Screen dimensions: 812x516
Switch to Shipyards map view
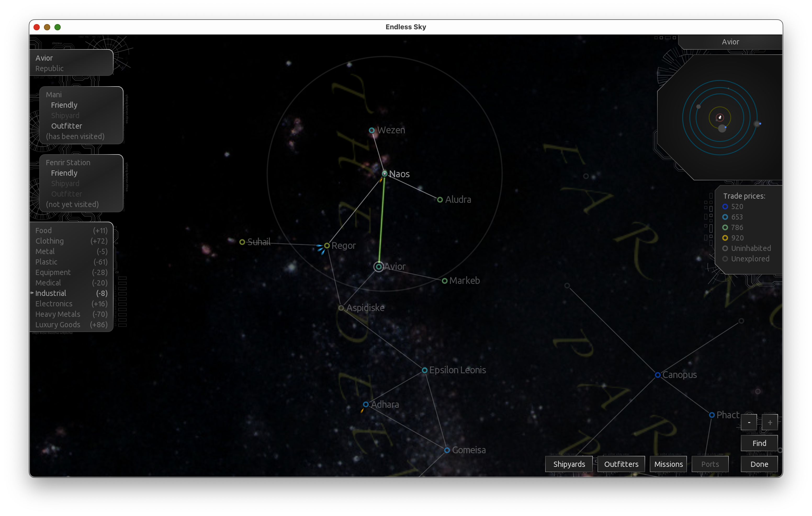pos(569,464)
